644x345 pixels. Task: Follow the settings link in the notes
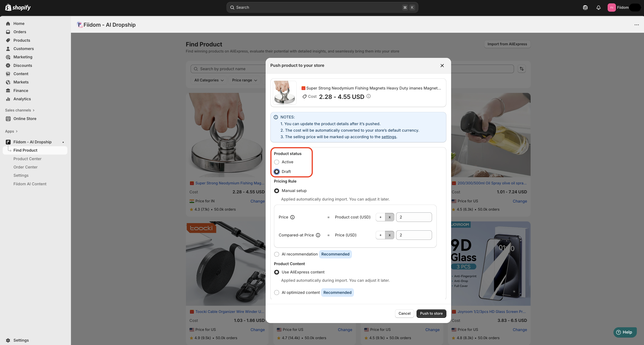[x=388, y=137]
